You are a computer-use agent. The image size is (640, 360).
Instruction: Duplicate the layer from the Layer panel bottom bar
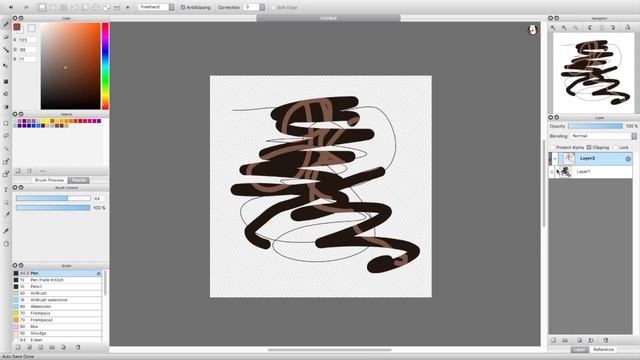[x=579, y=340]
